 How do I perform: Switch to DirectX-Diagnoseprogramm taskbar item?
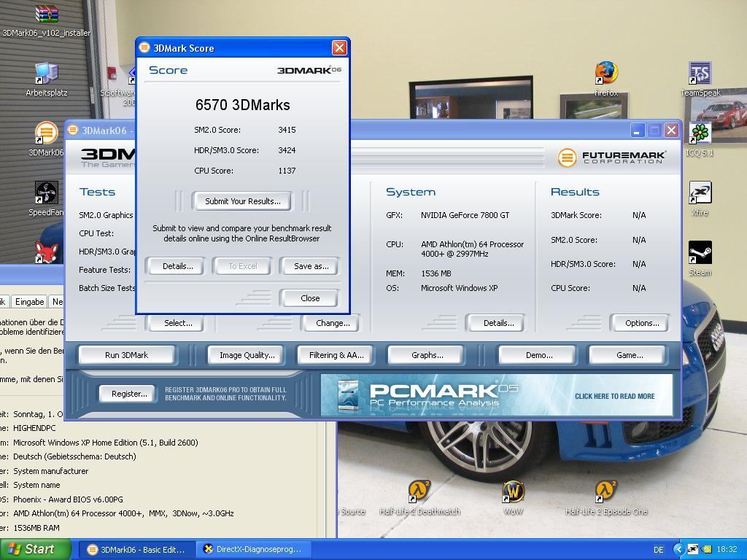pyautogui.click(x=254, y=550)
